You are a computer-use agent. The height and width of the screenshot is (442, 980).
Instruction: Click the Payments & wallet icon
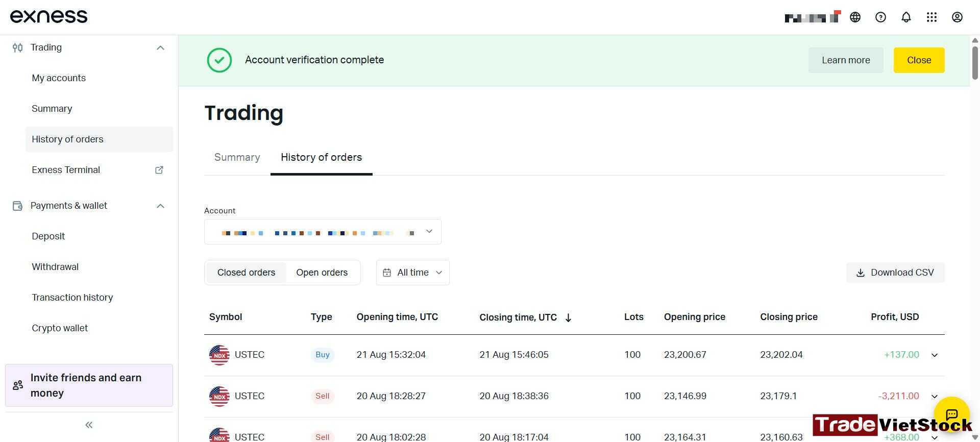click(17, 206)
